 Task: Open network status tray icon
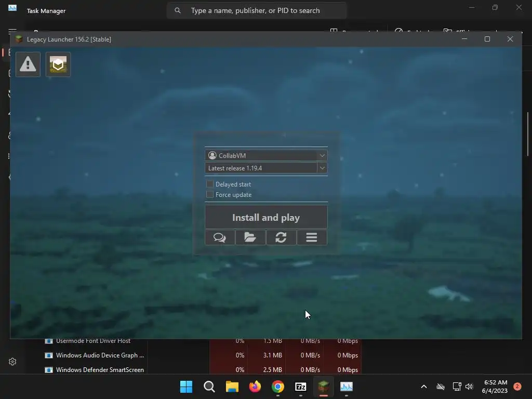[457, 387]
